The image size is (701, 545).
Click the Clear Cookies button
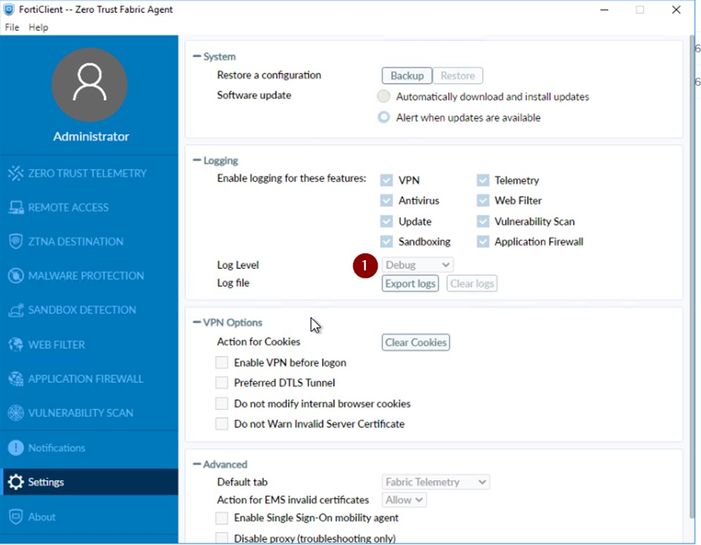click(416, 342)
